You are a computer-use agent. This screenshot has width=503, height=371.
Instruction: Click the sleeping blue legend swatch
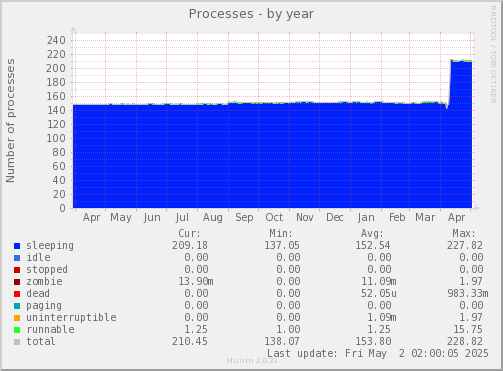tap(17, 246)
